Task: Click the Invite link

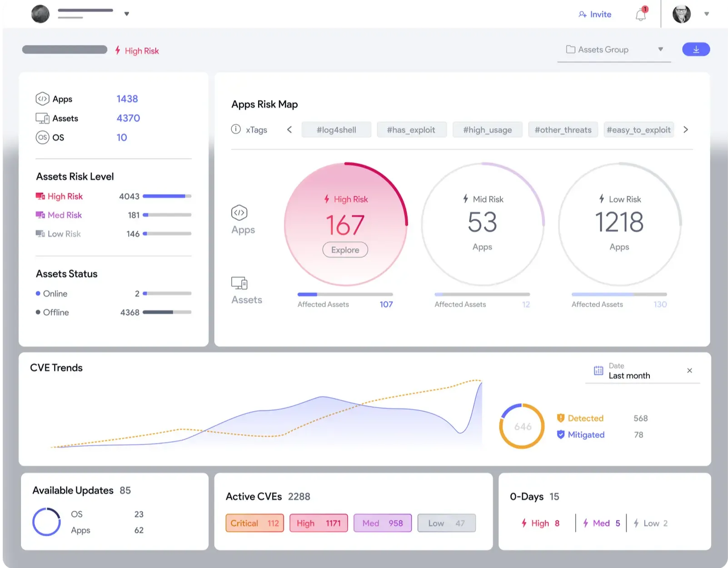Action: pos(595,15)
